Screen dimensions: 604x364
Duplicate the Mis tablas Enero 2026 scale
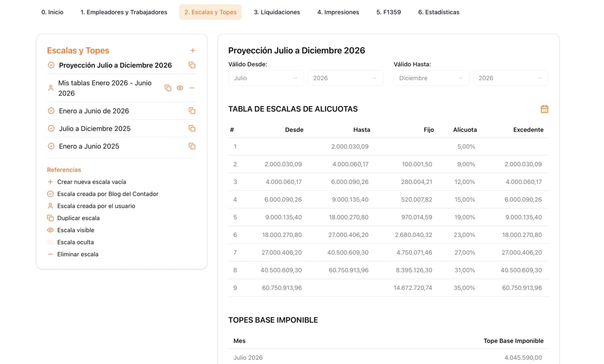168,88
